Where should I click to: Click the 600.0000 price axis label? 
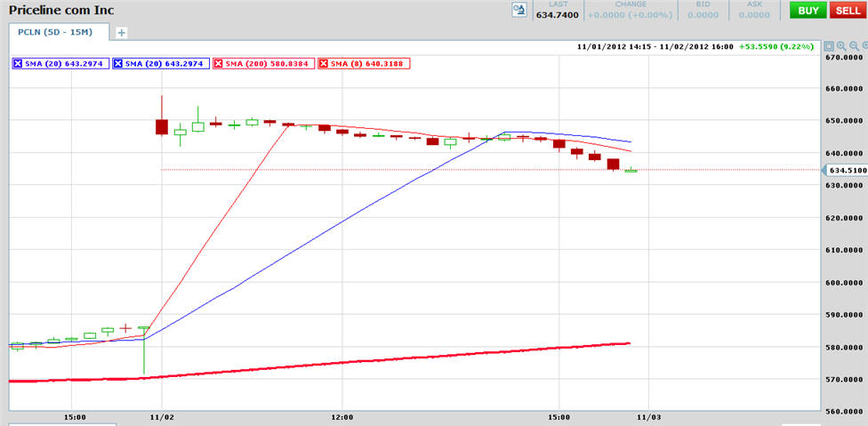tap(844, 283)
